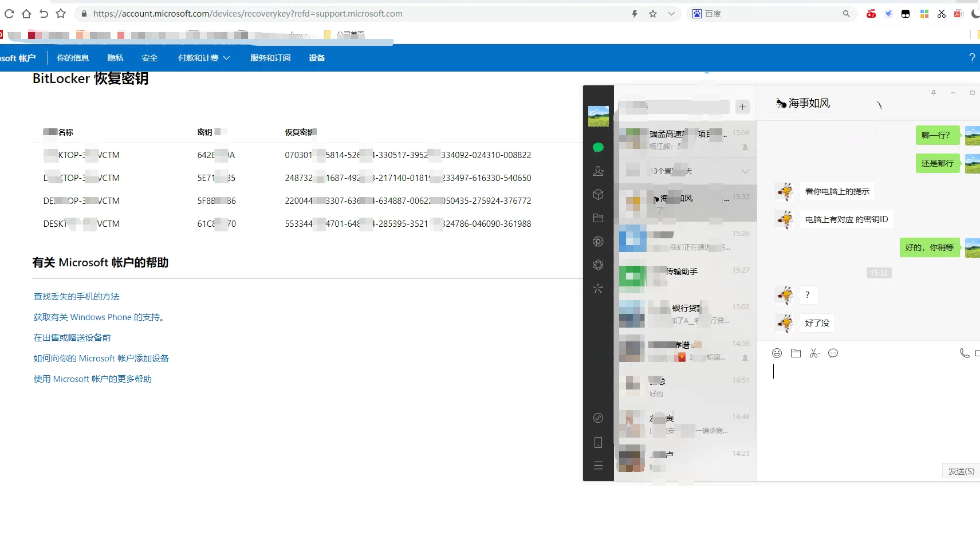Open link 在出售或赠送设备前

point(72,338)
